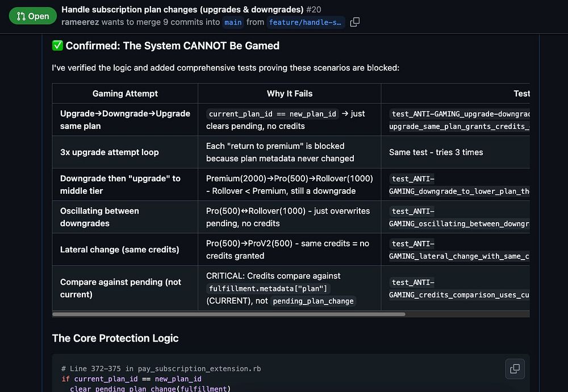Click the Why It Fails column header
This screenshot has height=392, width=568.
click(290, 93)
